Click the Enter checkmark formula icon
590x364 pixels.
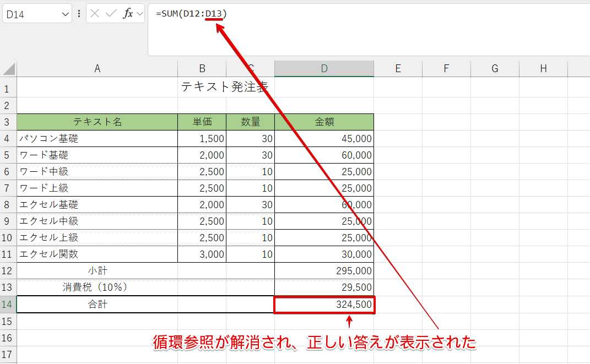pos(111,14)
